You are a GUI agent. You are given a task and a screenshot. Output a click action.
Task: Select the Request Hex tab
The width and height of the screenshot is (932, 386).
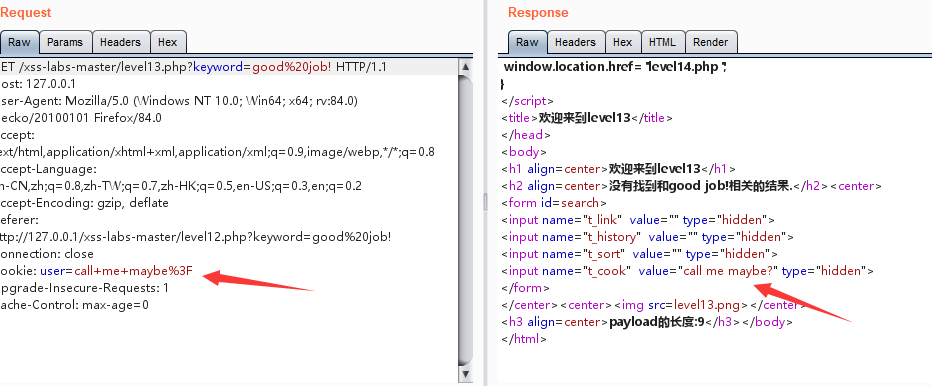pos(168,42)
